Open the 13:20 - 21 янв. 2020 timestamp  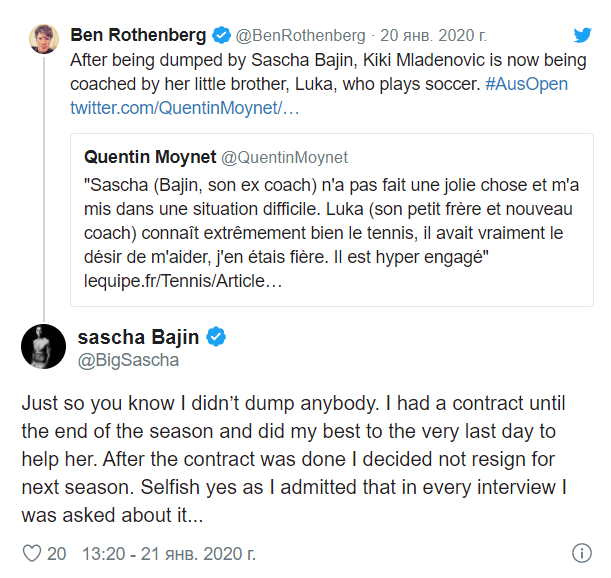[168, 553]
